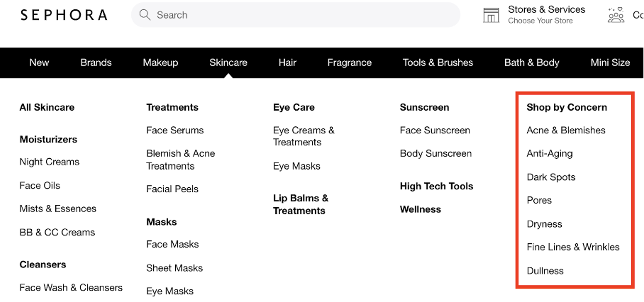Image resolution: width=644 pixels, height=302 pixels.
Task: Select the Bath & Body menu
Action: pos(531,63)
